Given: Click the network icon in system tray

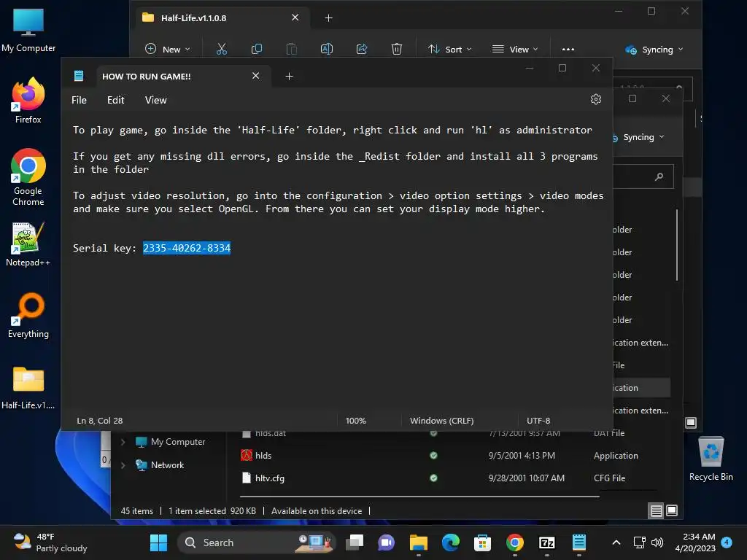Looking at the screenshot, I should pos(639,542).
